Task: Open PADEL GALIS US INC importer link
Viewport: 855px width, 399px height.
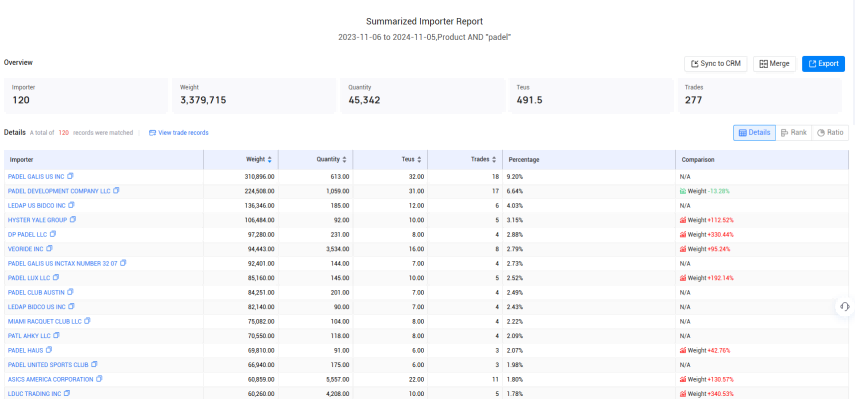Action: coord(36,177)
